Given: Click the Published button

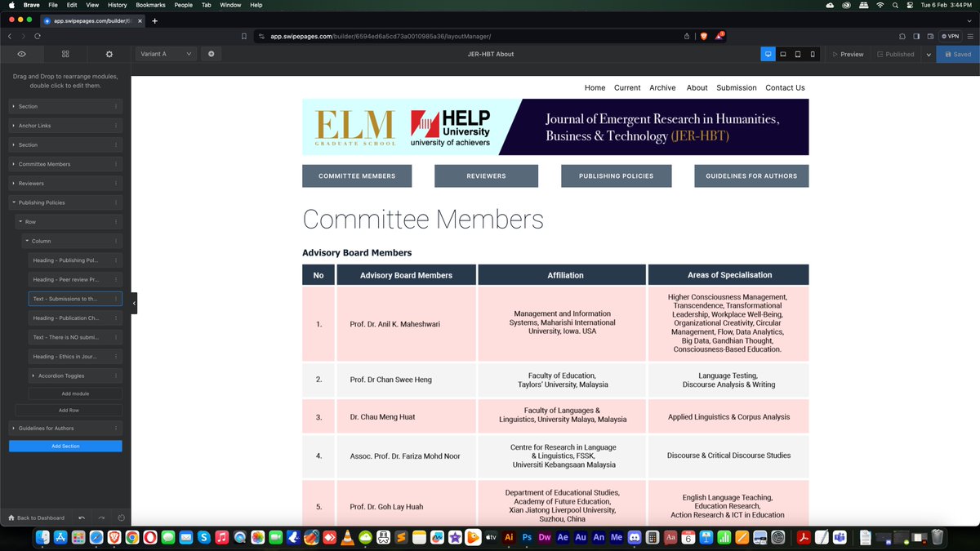Looking at the screenshot, I should [x=895, y=54].
